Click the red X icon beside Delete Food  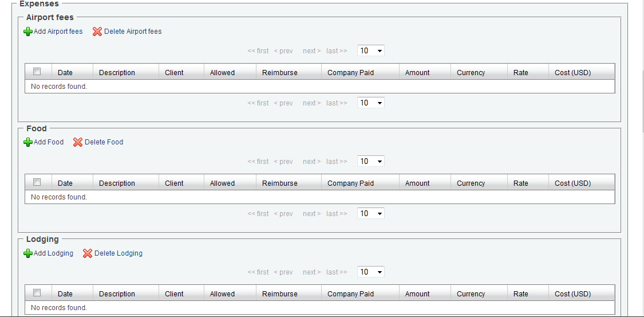coord(78,142)
